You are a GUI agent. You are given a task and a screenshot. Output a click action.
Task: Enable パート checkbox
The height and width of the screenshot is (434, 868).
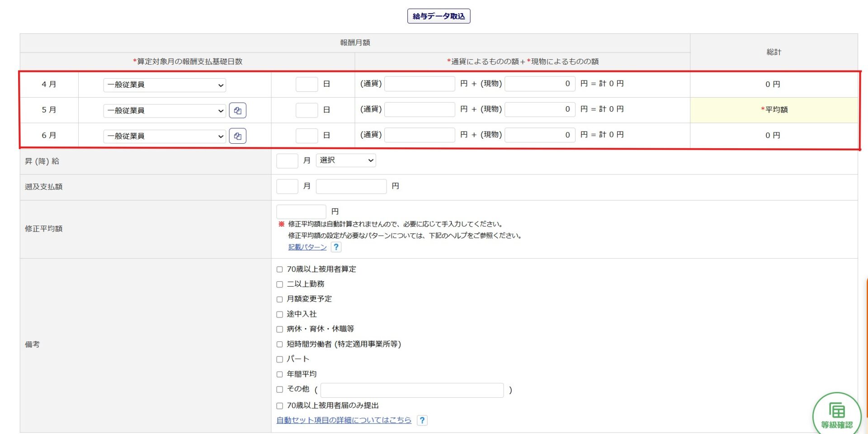click(x=279, y=359)
